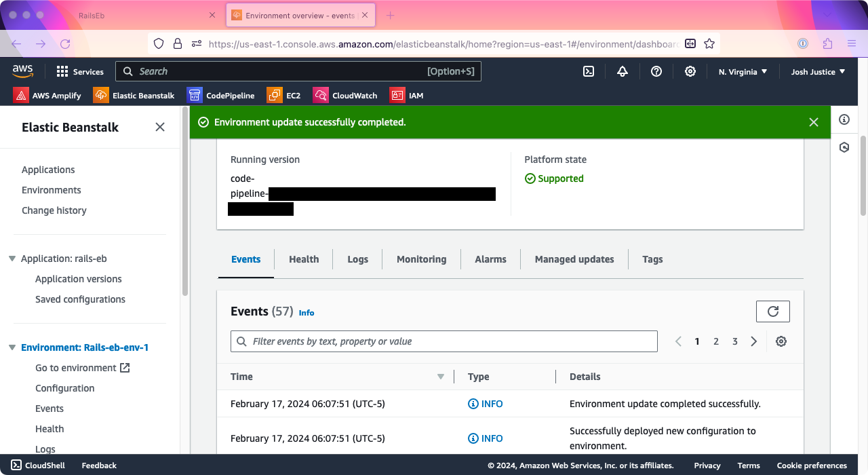This screenshot has width=868, height=475.
Task: Open browser hamburger menu
Action: click(x=852, y=43)
